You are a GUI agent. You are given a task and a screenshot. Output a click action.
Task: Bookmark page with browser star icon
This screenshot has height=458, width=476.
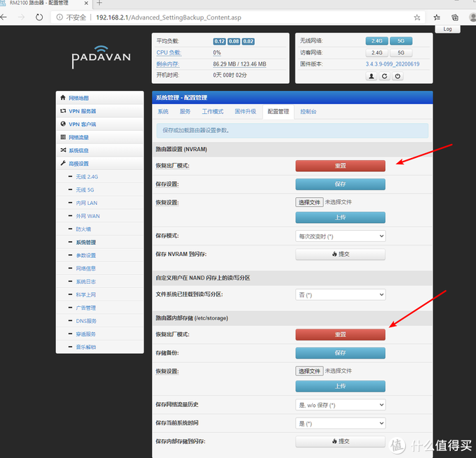417,17
